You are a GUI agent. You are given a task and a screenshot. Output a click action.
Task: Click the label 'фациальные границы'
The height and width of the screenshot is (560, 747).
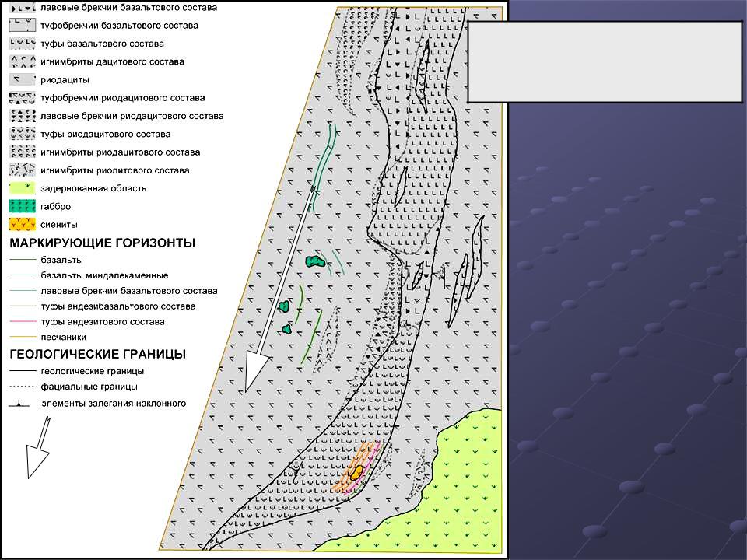click(x=89, y=387)
